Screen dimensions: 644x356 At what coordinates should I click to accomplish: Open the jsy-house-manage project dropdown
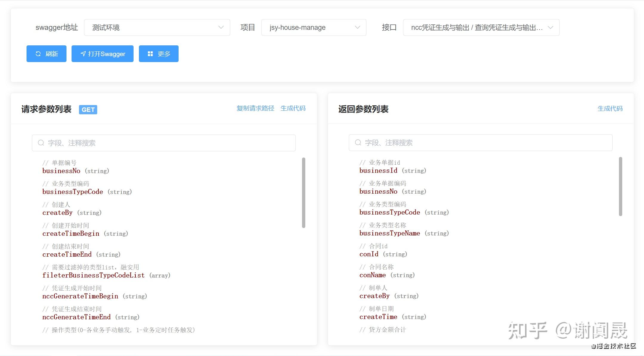[x=314, y=27]
